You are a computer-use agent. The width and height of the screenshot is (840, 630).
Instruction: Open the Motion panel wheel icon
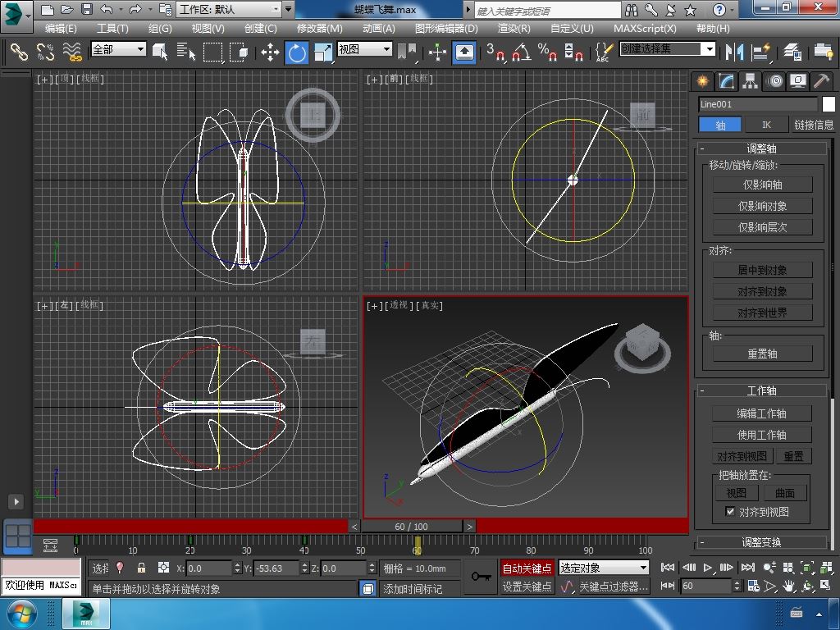[774, 80]
